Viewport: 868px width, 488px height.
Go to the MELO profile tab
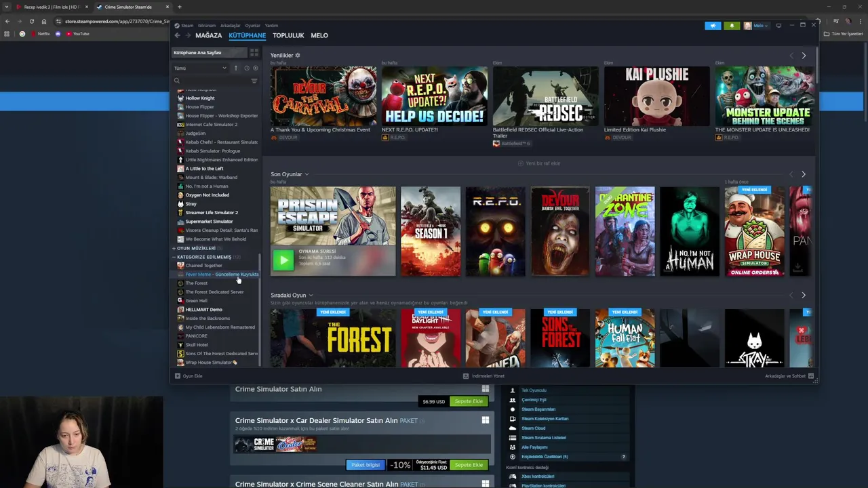319,35
